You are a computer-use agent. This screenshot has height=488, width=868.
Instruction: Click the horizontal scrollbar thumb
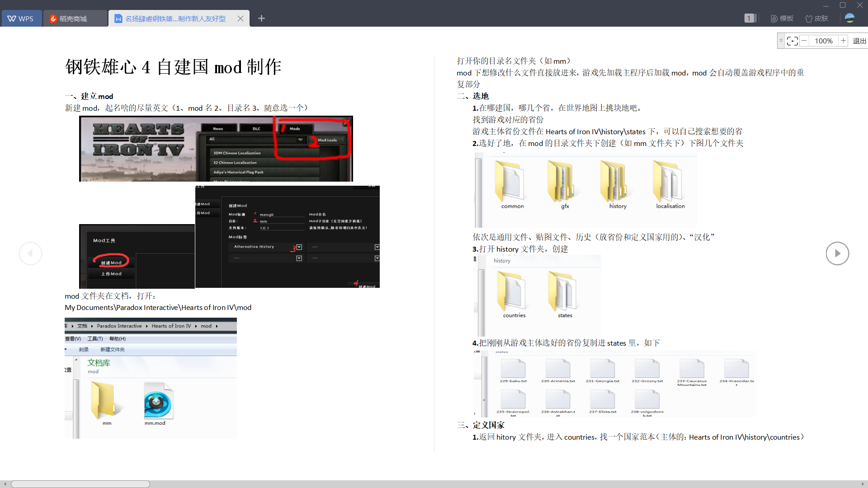[80, 484]
